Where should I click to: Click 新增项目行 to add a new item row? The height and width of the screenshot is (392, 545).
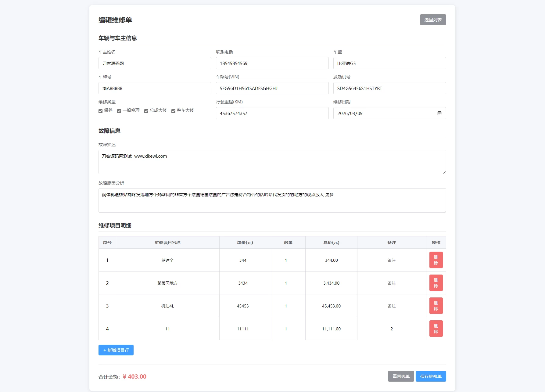point(116,350)
